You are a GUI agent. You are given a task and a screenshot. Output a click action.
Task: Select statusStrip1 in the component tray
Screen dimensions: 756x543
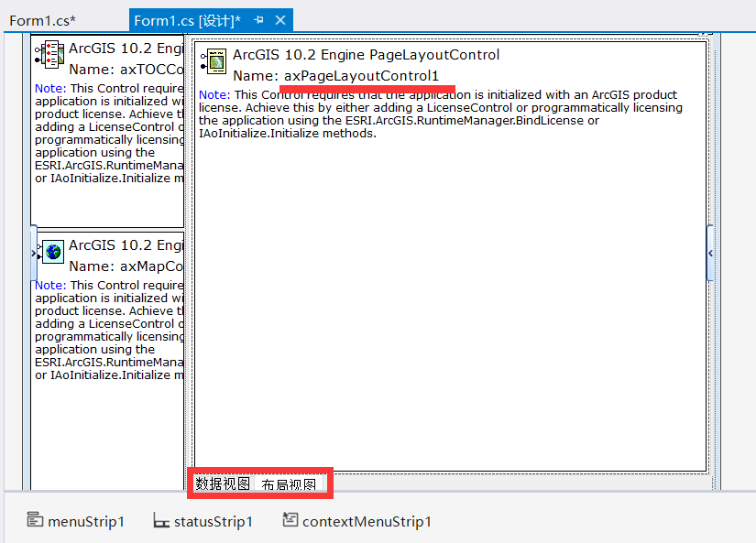pyautogui.click(x=203, y=521)
